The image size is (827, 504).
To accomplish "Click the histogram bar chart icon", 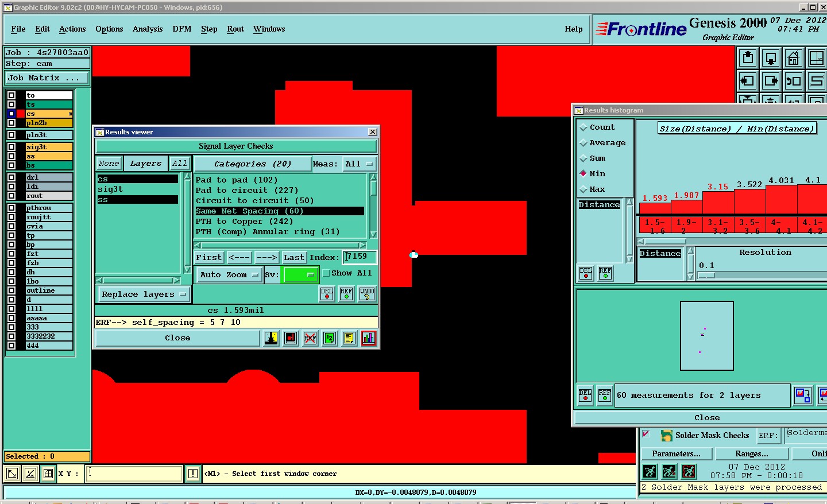I will click(x=369, y=338).
